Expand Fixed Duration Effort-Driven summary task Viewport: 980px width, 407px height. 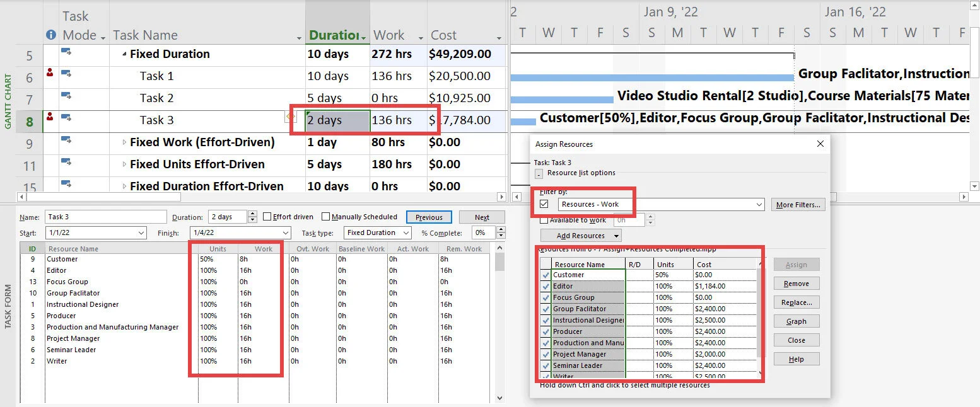pyautogui.click(x=125, y=186)
